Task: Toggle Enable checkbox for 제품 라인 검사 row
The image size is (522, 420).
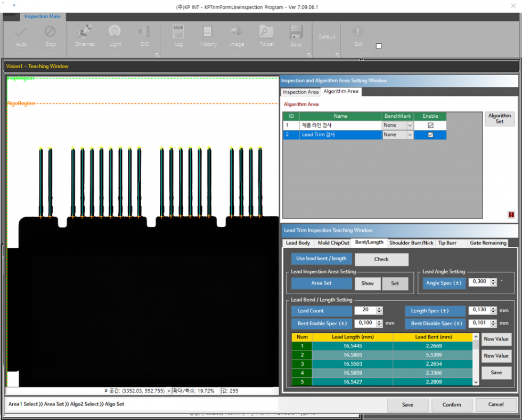Action: (430, 125)
